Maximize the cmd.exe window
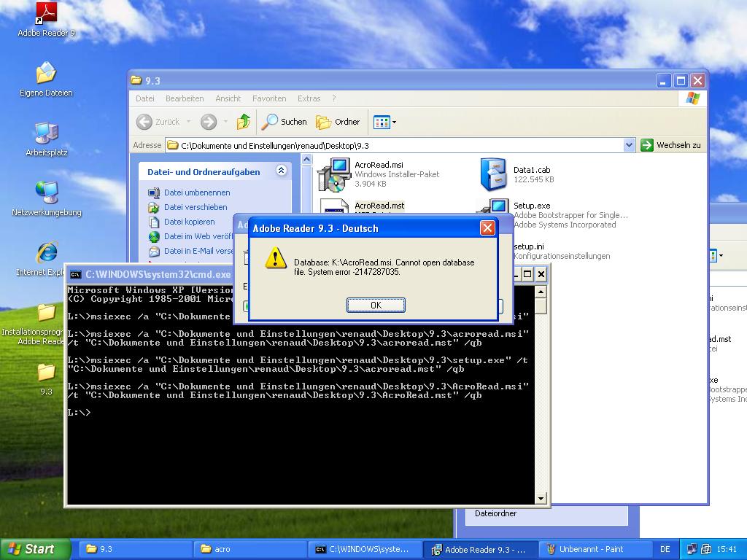 527,274
